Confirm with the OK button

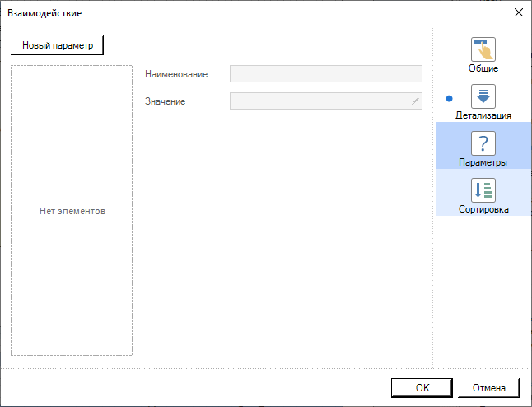point(422,388)
